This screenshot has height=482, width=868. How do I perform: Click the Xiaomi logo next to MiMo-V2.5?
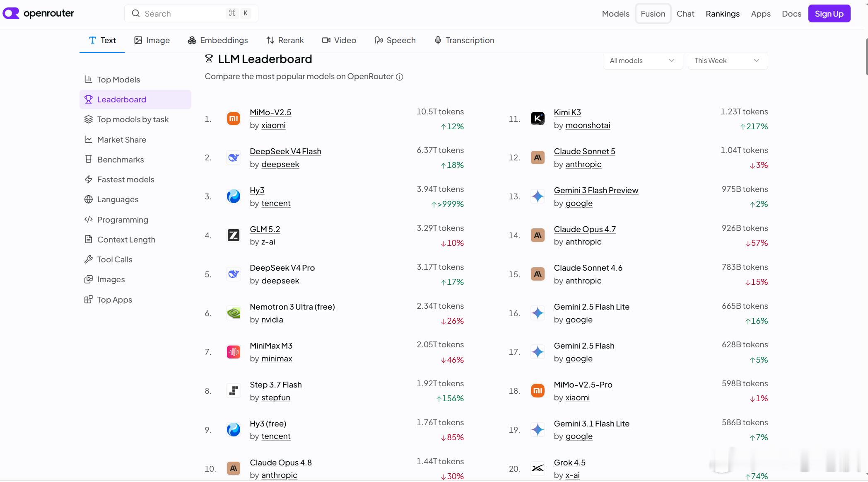(234, 119)
